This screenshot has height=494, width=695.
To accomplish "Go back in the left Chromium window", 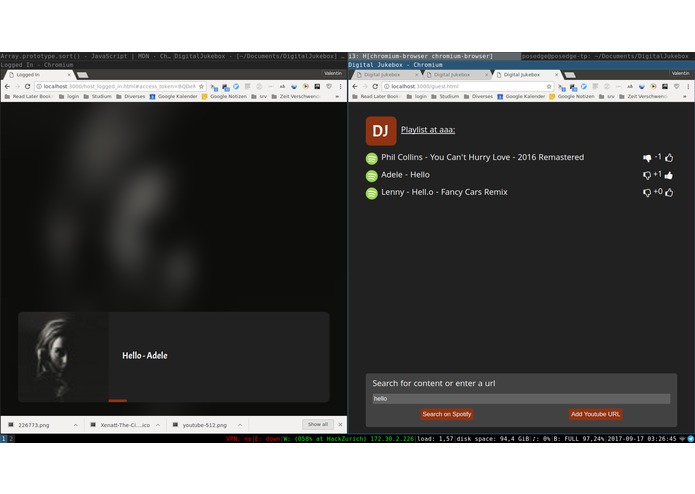I will [x=7, y=86].
